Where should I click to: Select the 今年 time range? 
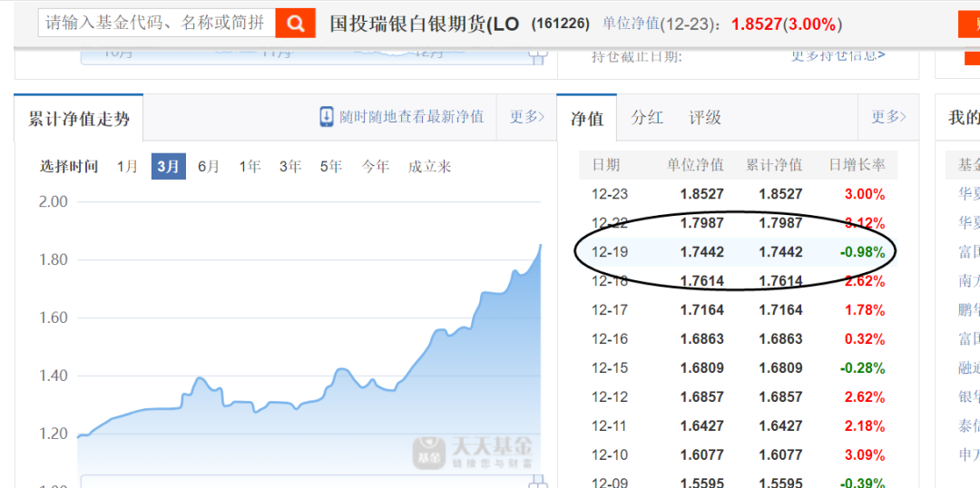[375, 166]
